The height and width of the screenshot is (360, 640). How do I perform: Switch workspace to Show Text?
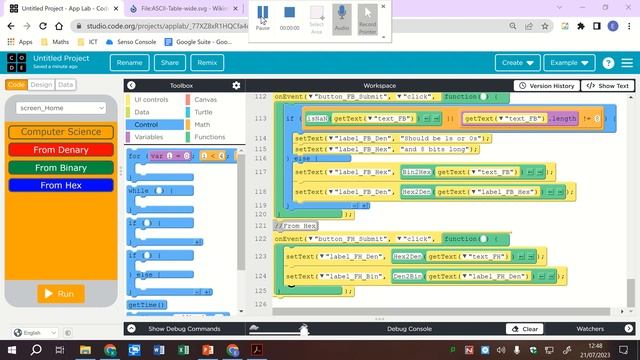click(x=607, y=86)
